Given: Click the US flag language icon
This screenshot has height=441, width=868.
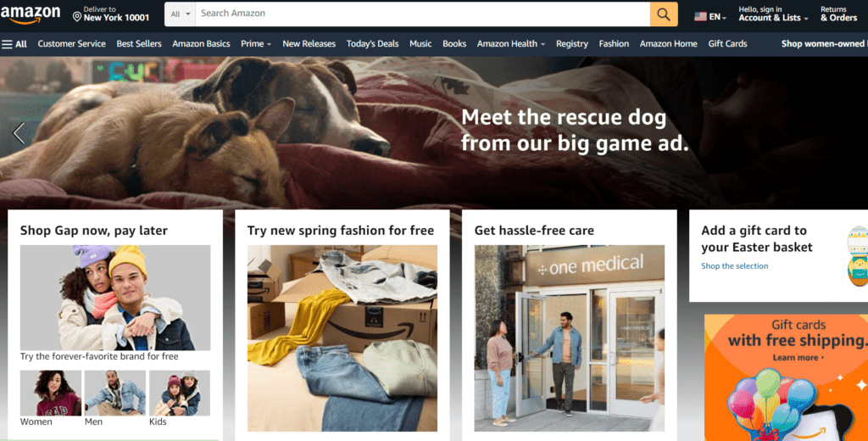Looking at the screenshot, I should [700, 17].
